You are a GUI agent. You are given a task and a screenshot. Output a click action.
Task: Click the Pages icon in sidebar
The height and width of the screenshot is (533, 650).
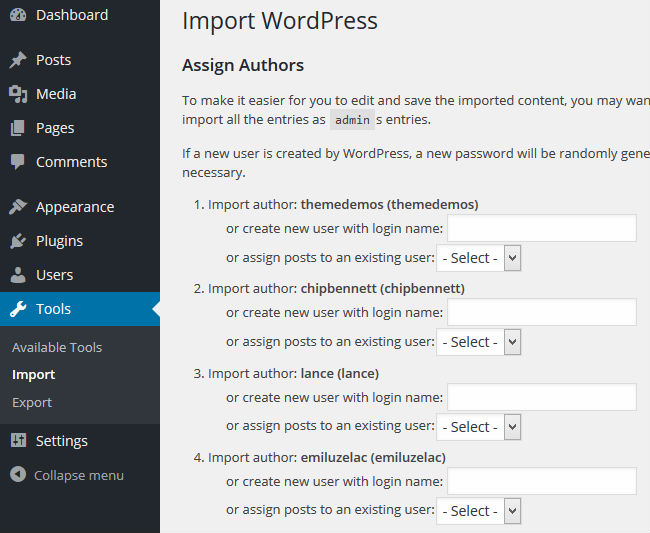pos(18,128)
